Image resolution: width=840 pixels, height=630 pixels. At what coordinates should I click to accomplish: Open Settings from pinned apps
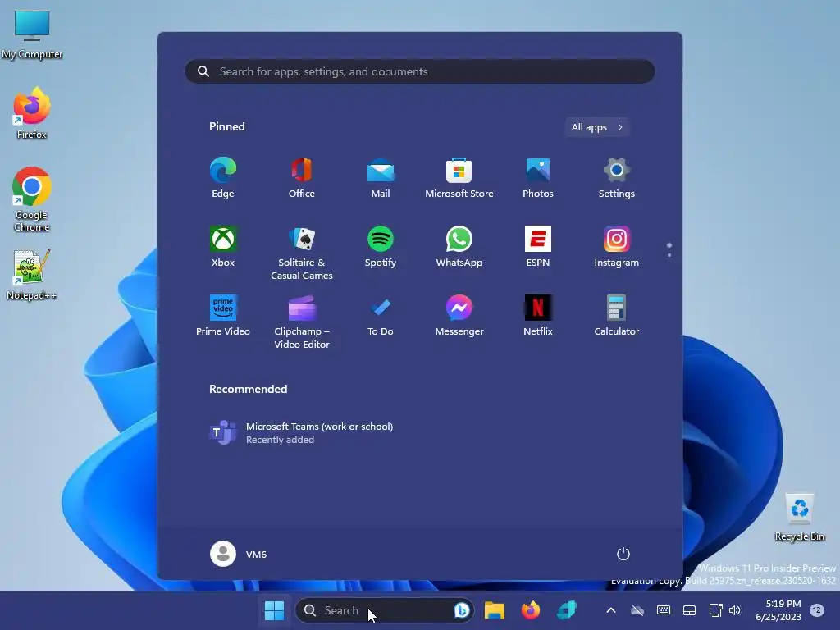click(x=617, y=178)
